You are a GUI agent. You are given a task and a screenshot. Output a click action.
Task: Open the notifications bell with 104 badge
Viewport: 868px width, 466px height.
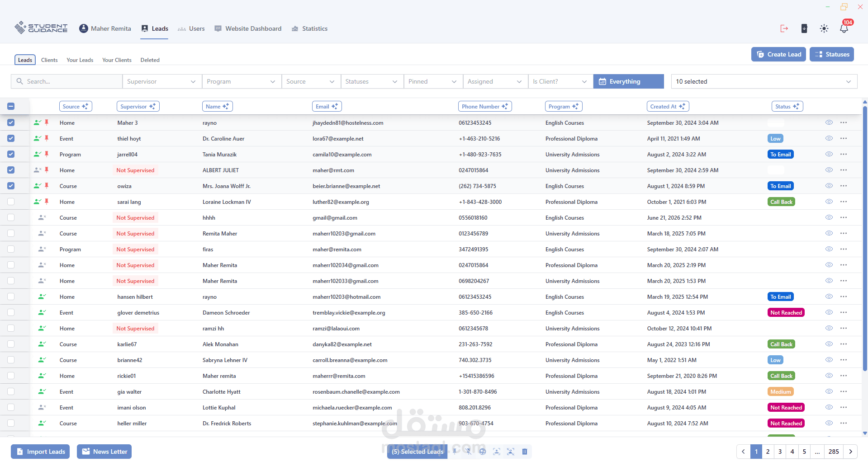point(844,28)
